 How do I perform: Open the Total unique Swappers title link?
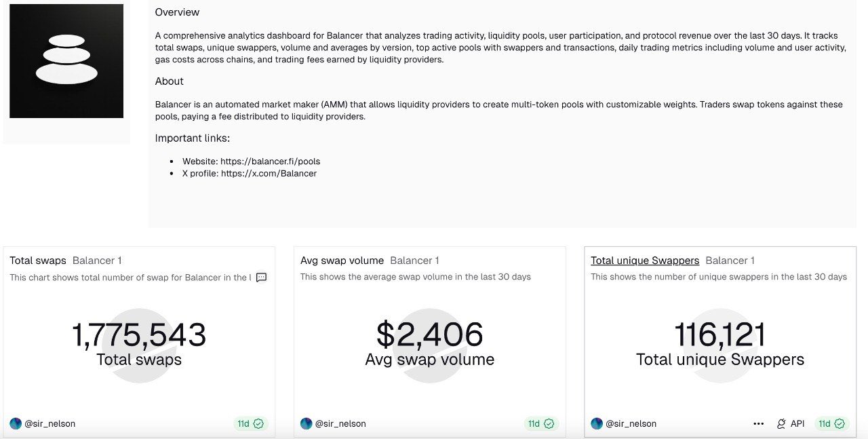pyautogui.click(x=644, y=261)
